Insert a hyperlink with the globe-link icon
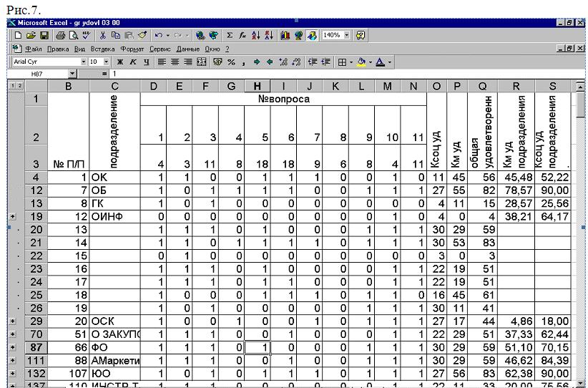Screen dimensions: 588x388 click(x=200, y=36)
